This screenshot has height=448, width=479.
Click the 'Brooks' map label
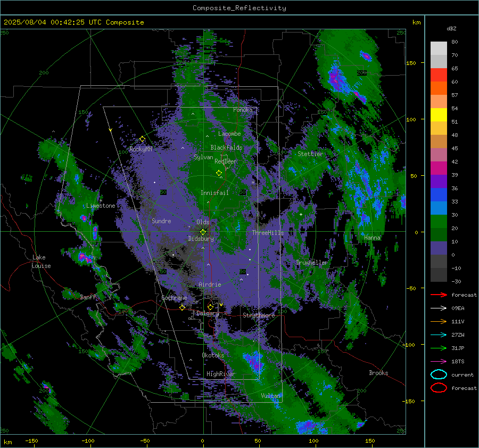pyautogui.click(x=378, y=373)
